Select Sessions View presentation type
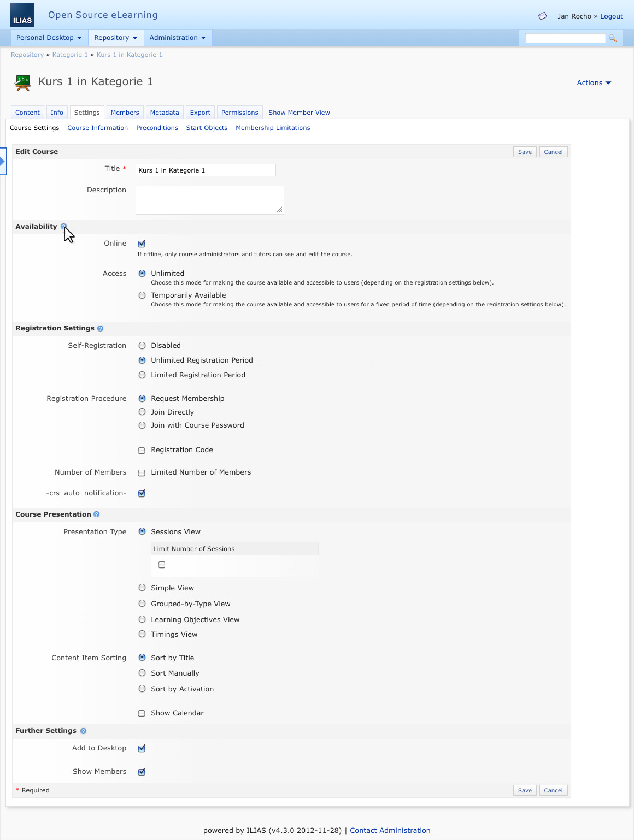Viewport: 634px width, 840px height. (142, 531)
